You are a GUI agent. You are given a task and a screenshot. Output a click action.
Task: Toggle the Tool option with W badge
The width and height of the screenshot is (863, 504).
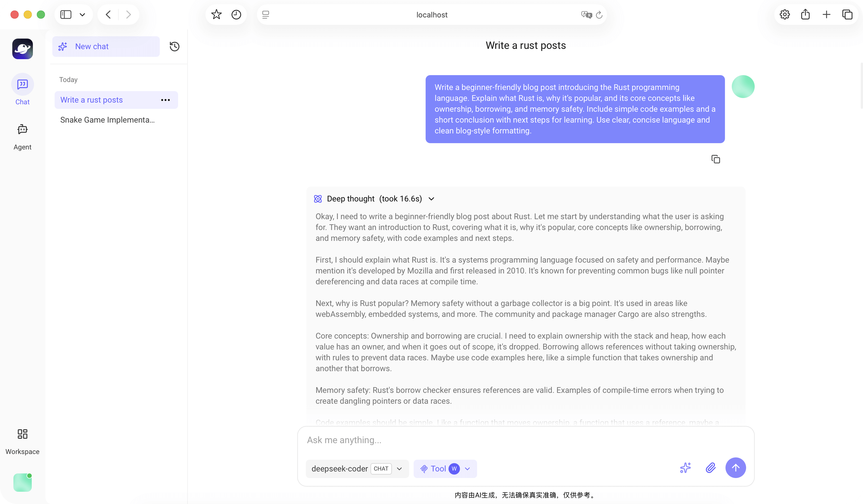click(x=438, y=468)
